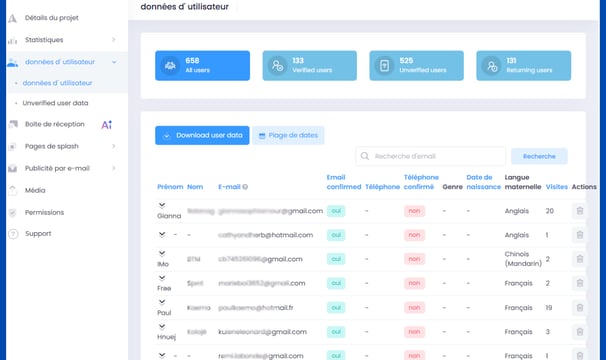Expand Pages de splash chevron

pos(114,146)
